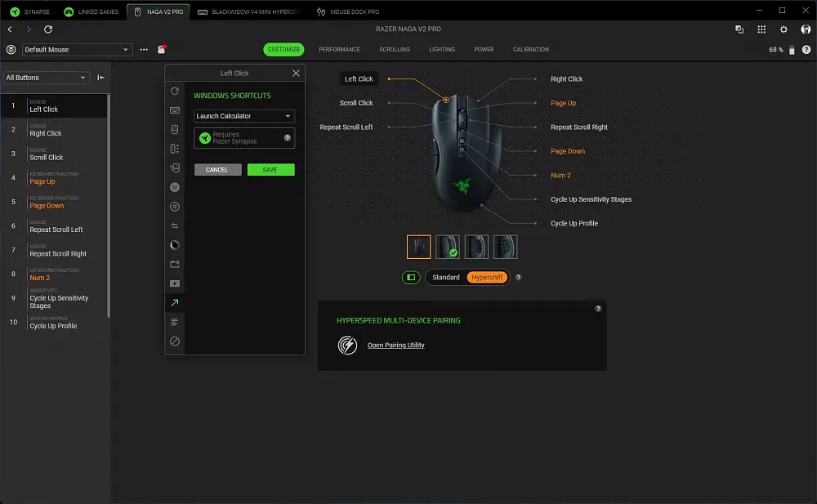The width and height of the screenshot is (817, 504).
Task: Select the Multimedia play icon
Action: coord(175,283)
